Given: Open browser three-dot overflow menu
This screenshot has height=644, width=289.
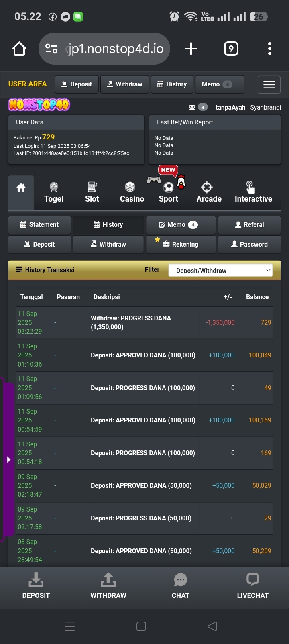Looking at the screenshot, I should [x=270, y=49].
